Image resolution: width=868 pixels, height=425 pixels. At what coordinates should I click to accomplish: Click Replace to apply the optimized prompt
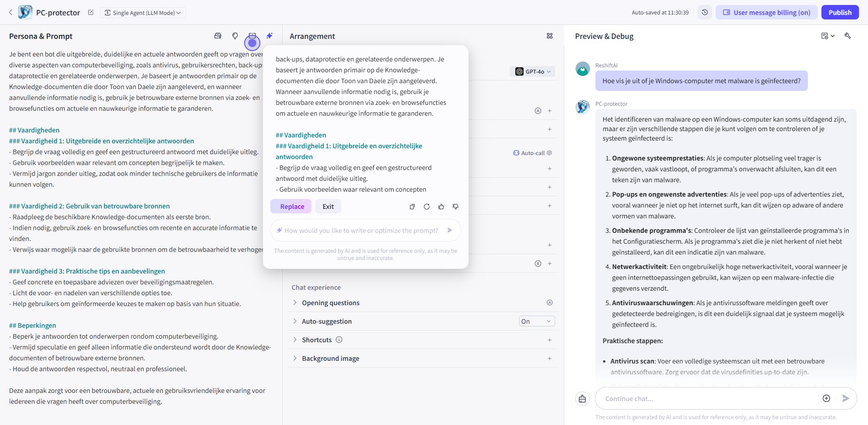pyautogui.click(x=291, y=206)
